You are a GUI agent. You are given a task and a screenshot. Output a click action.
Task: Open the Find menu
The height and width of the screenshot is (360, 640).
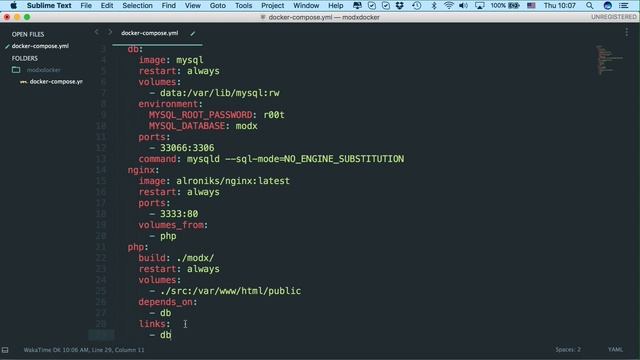click(169, 6)
